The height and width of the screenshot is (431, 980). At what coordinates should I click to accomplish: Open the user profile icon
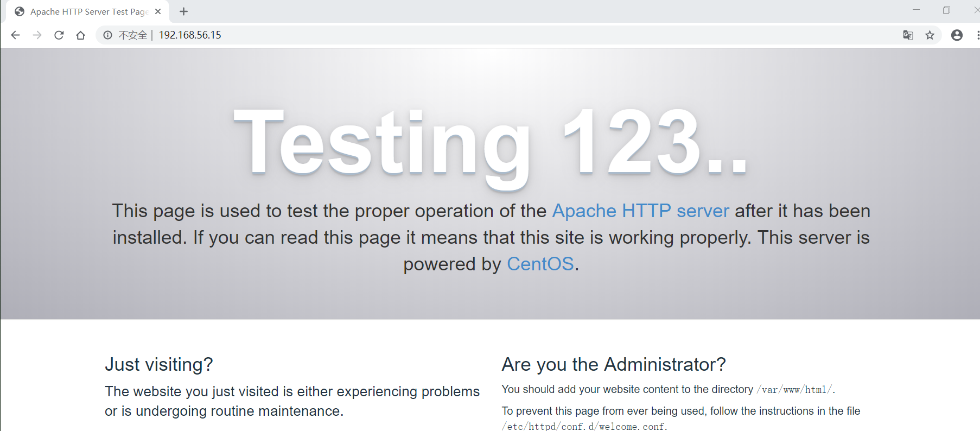point(957,35)
